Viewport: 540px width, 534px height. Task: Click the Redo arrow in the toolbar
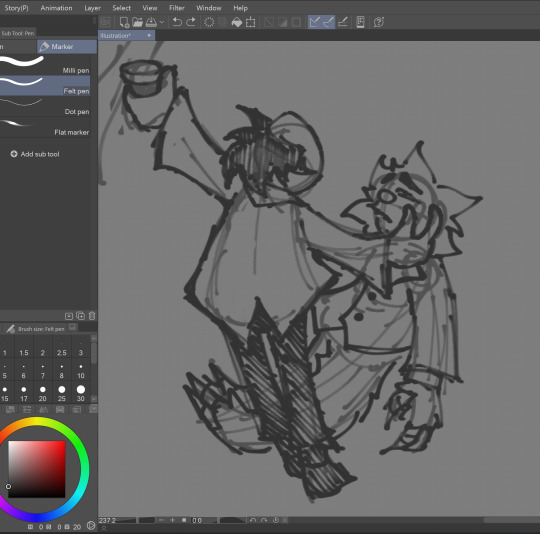coord(191,22)
